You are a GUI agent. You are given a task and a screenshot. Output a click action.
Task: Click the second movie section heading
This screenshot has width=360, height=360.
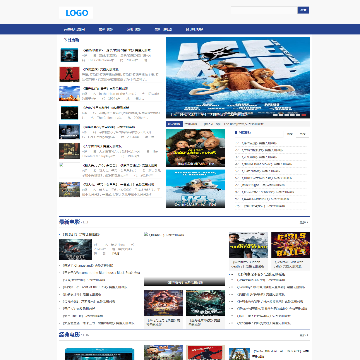point(69,334)
